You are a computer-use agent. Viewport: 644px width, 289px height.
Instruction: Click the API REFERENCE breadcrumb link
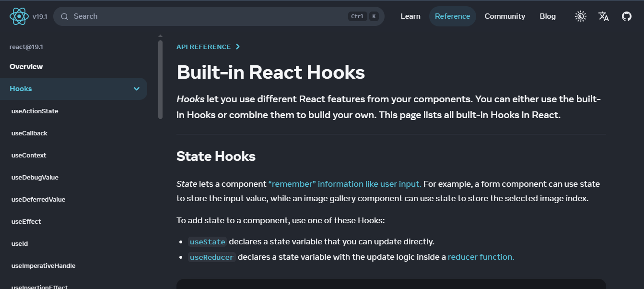[x=204, y=47]
